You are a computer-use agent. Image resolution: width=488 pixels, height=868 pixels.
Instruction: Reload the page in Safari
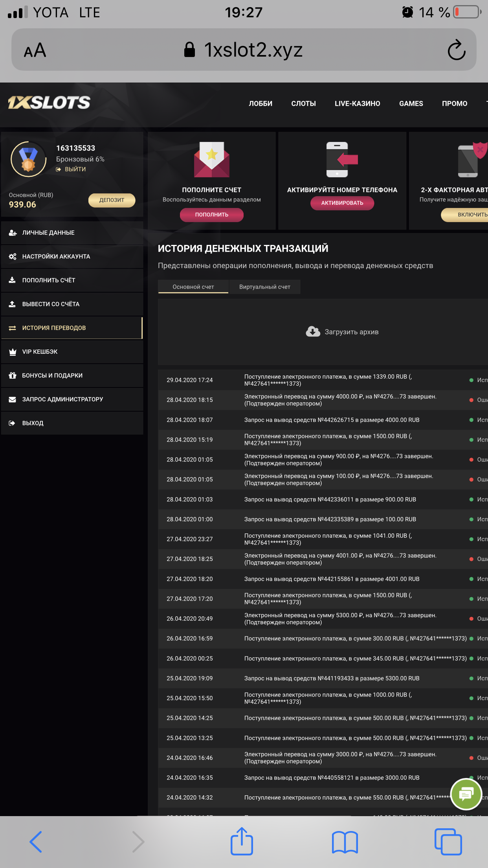[x=456, y=50]
